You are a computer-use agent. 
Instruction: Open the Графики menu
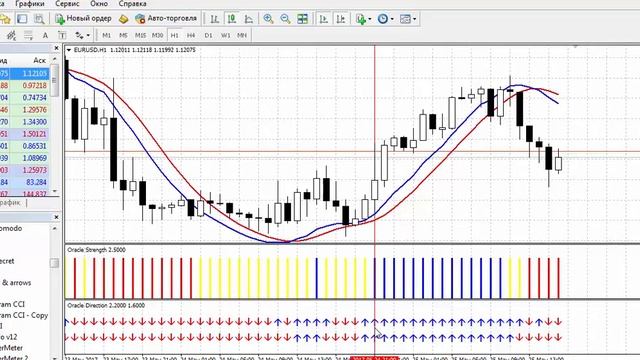pyautogui.click(x=30, y=4)
